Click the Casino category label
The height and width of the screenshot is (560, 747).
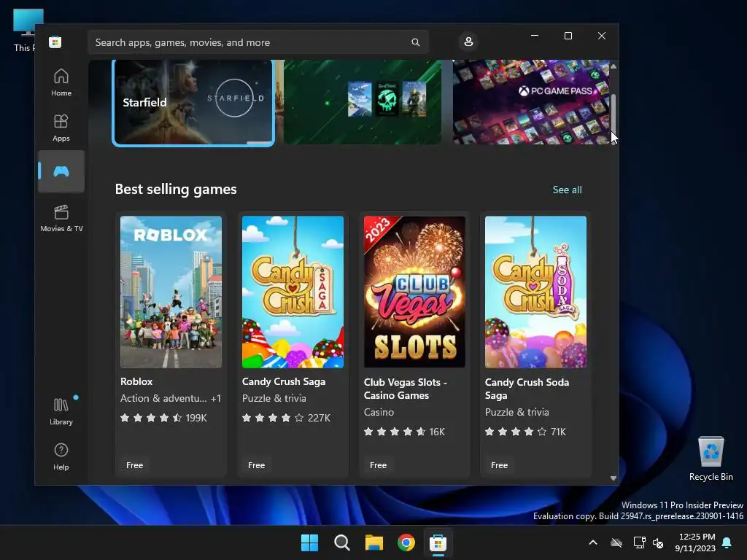point(379,412)
